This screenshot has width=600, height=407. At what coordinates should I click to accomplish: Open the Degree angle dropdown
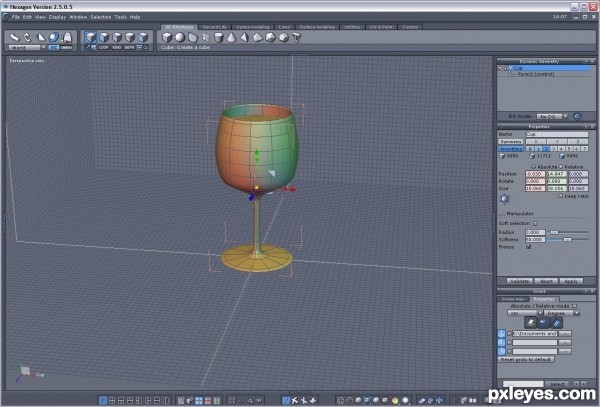(x=562, y=313)
